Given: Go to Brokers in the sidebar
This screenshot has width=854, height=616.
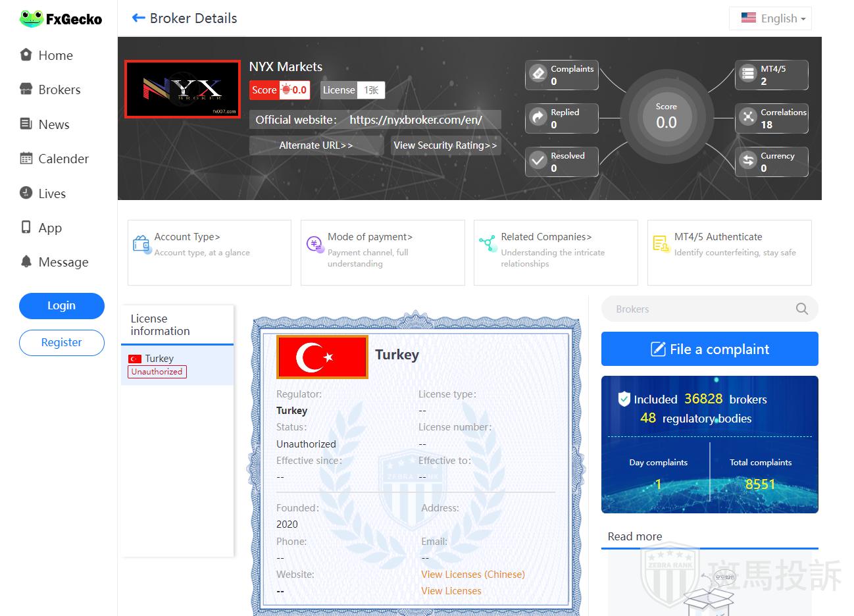Looking at the screenshot, I should pos(59,90).
